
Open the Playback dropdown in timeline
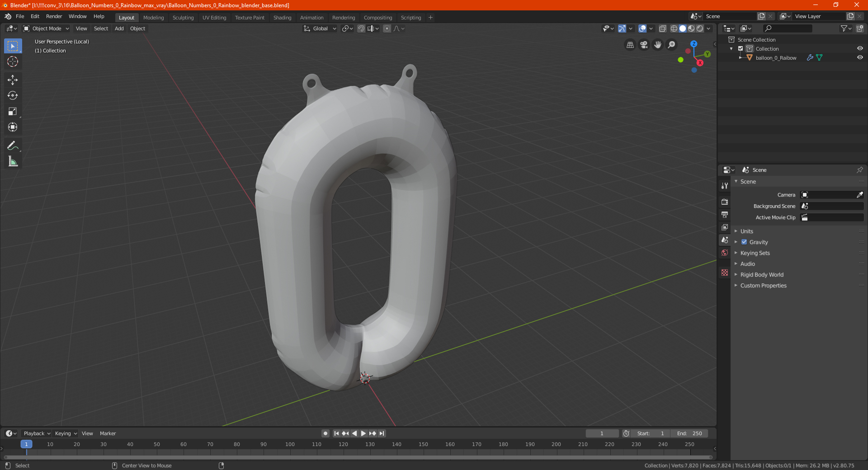pyautogui.click(x=37, y=433)
